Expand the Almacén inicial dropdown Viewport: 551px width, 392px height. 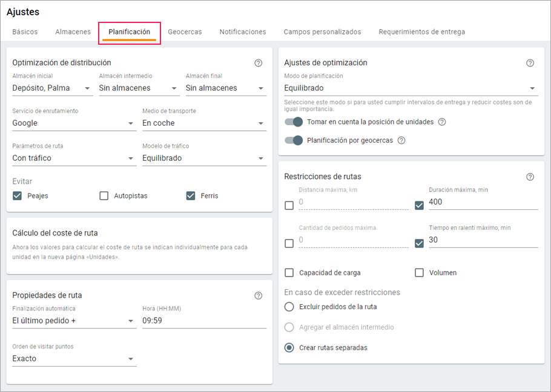tap(52, 88)
